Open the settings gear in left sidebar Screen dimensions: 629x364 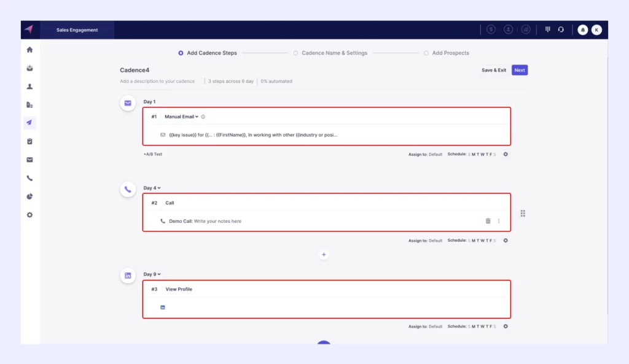[29, 215]
